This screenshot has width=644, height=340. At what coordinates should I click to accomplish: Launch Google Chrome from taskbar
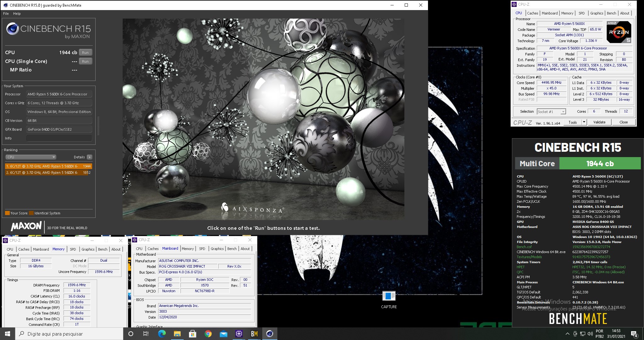pos(208,334)
